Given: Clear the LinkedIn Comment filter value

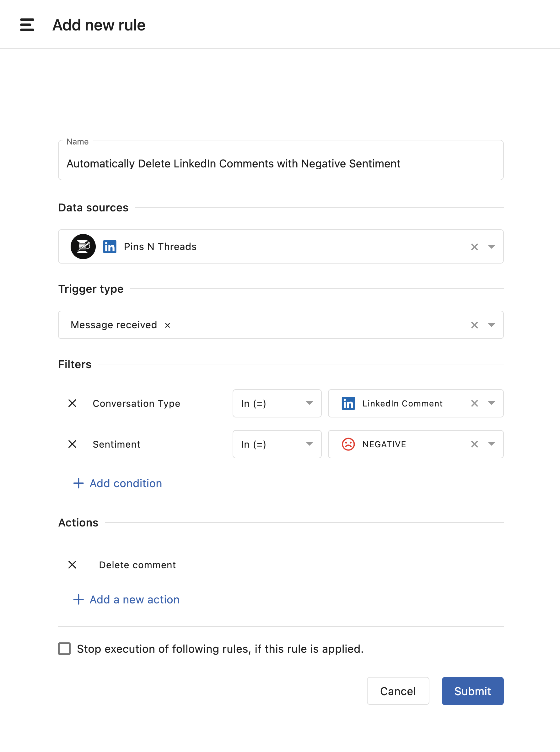Looking at the screenshot, I should 474,403.
